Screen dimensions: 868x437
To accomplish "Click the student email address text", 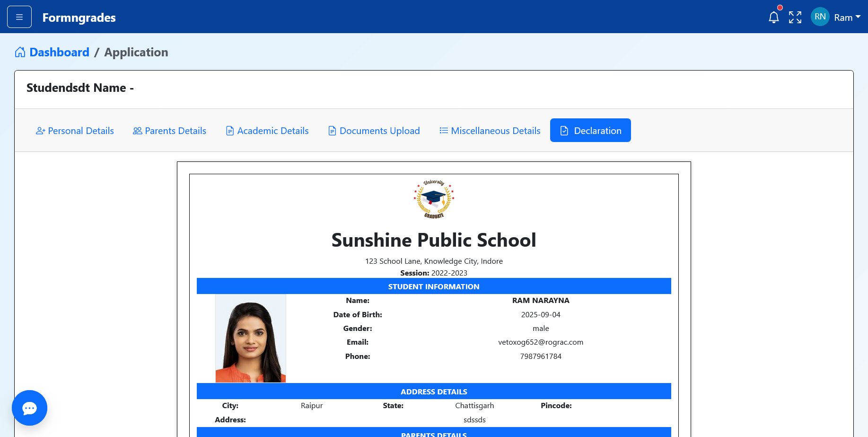I will click(x=541, y=342).
